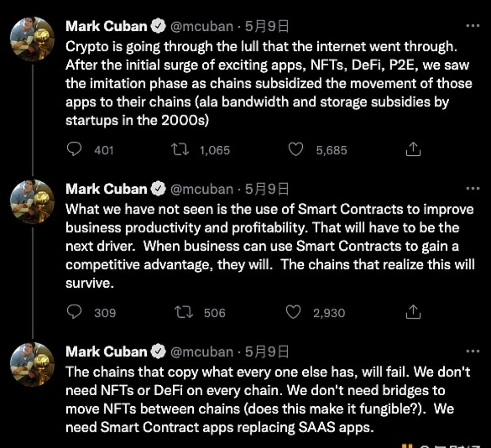Click Mark Cuban's avatar on first tweet

32,39
